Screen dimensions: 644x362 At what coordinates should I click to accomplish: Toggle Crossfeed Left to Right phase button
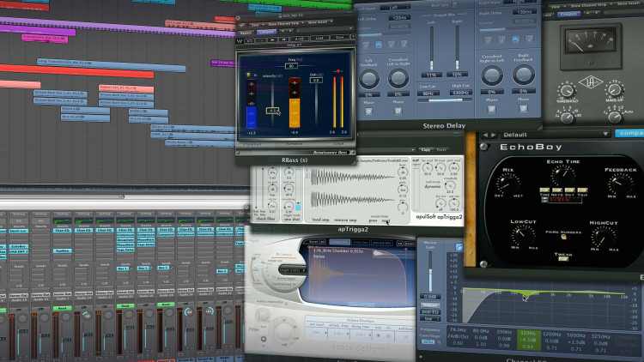[x=398, y=111]
